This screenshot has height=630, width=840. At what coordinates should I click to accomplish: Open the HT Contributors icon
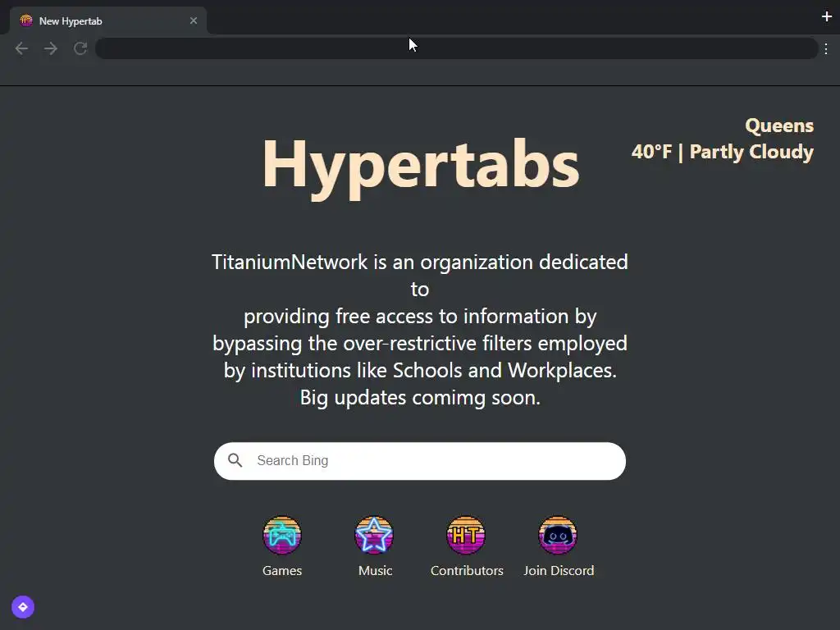[x=466, y=535]
